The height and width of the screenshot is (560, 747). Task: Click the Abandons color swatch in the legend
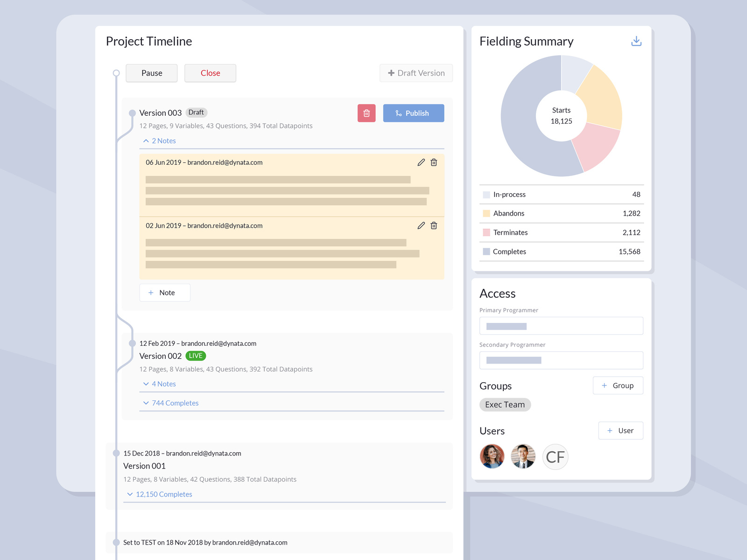coord(486,213)
